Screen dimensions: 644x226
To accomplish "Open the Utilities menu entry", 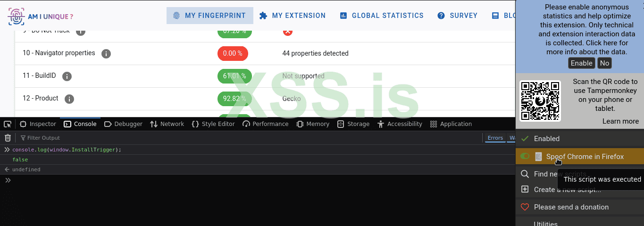I will coord(545,224).
